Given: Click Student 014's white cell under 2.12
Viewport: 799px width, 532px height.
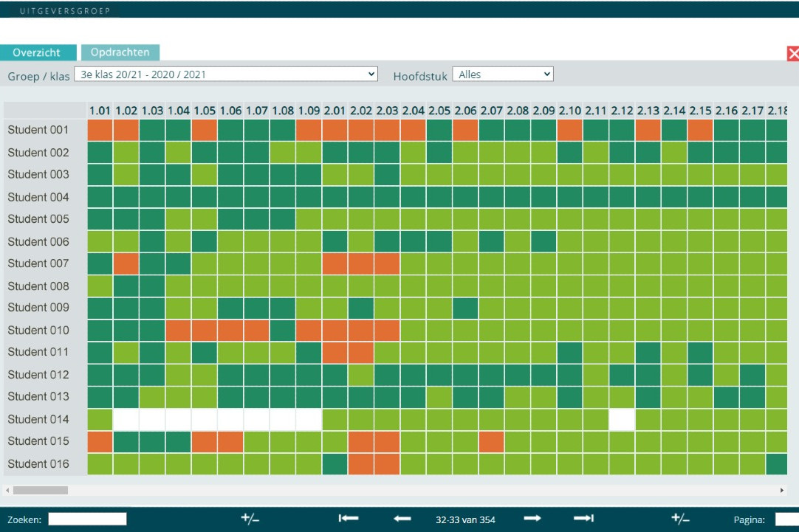Looking at the screenshot, I should click(x=622, y=419).
